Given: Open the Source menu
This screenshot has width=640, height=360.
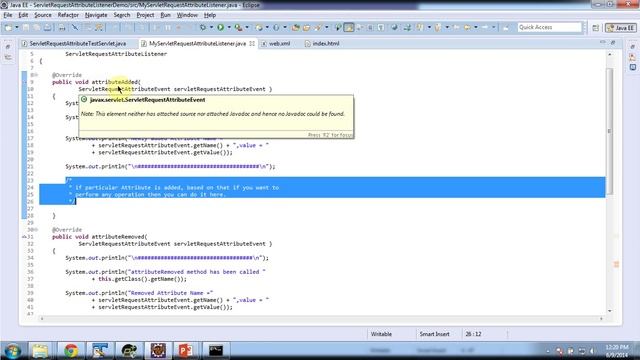Looking at the screenshot, I should click(x=43, y=15).
